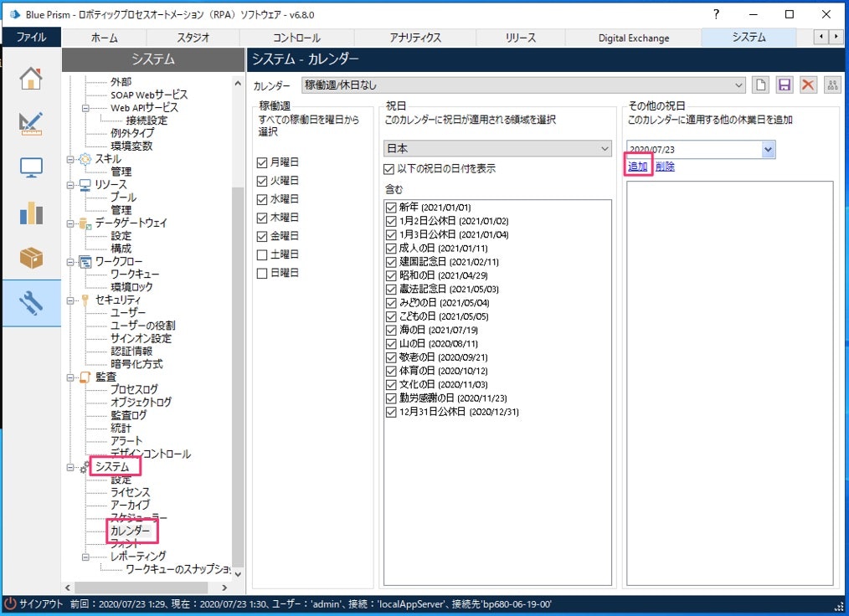Switch to the リリース tab

click(x=520, y=38)
